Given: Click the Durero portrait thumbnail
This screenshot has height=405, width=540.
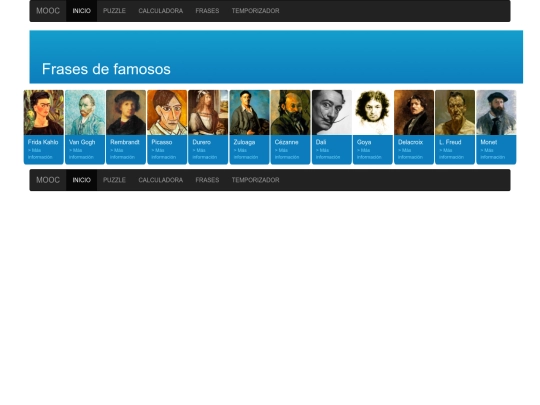Looking at the screenshot, I should pos(208,112).
